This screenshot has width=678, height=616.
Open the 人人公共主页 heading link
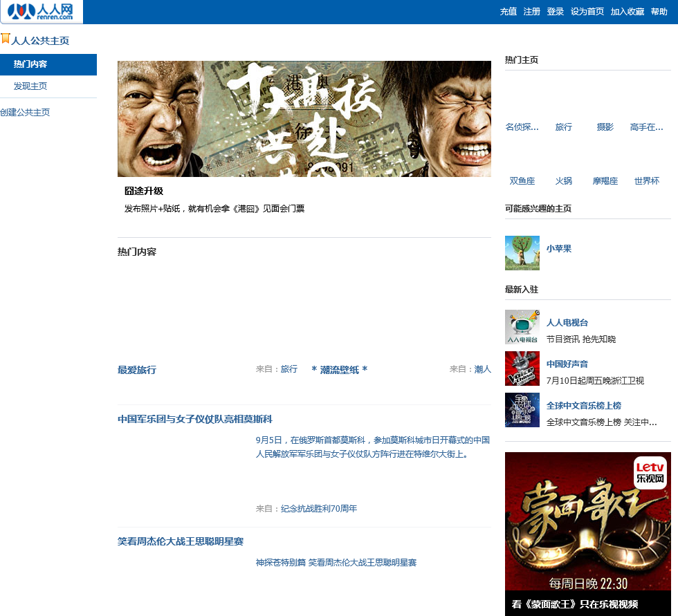pos(40,41)
